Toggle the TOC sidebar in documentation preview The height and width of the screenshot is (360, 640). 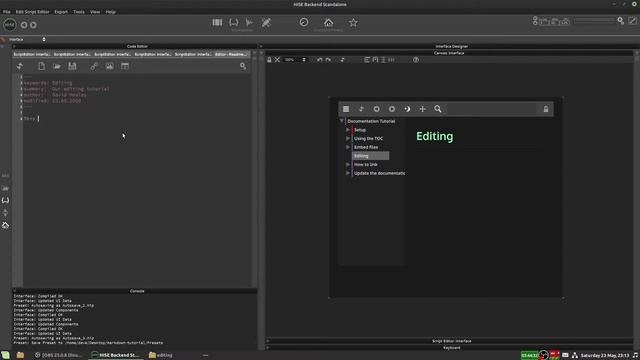346,109
